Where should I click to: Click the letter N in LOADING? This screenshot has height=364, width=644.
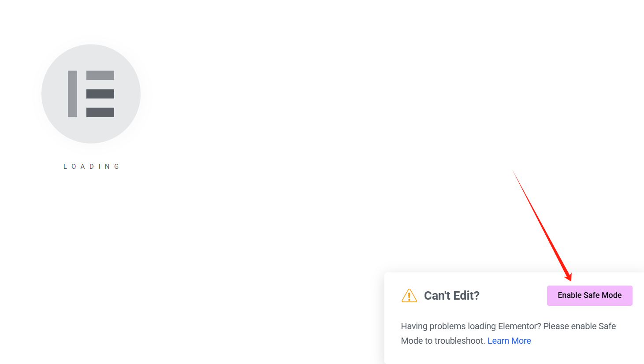(107, 167)
